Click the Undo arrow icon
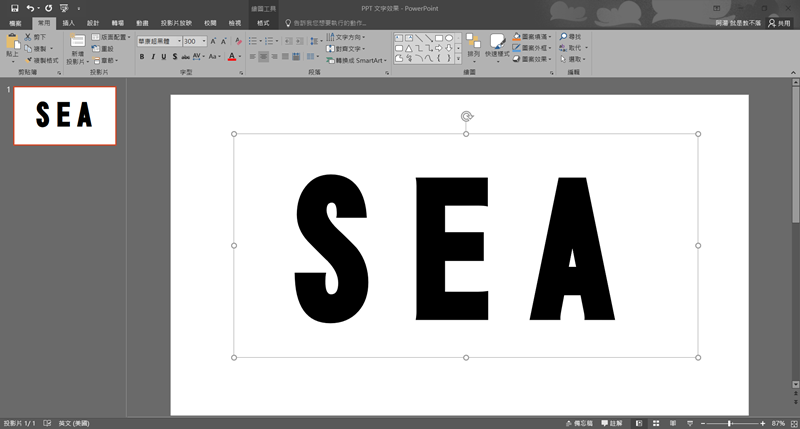The height and width of the screenshot is (429, 800). (x=31, y=7)
